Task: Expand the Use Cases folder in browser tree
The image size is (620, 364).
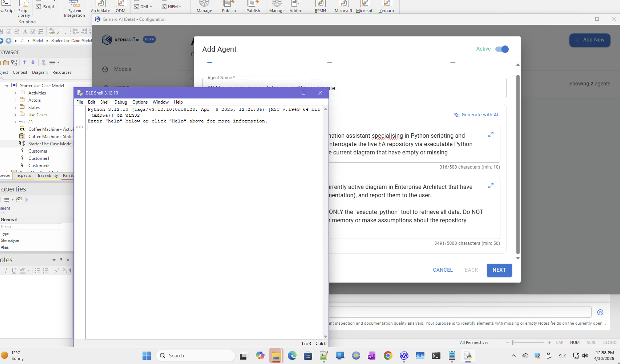Action: [15, 115]
